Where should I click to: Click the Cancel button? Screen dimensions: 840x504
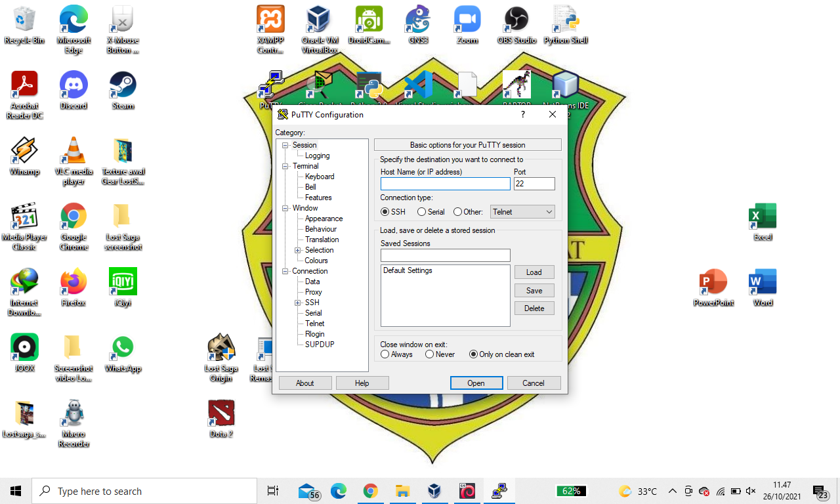(534, 383)
